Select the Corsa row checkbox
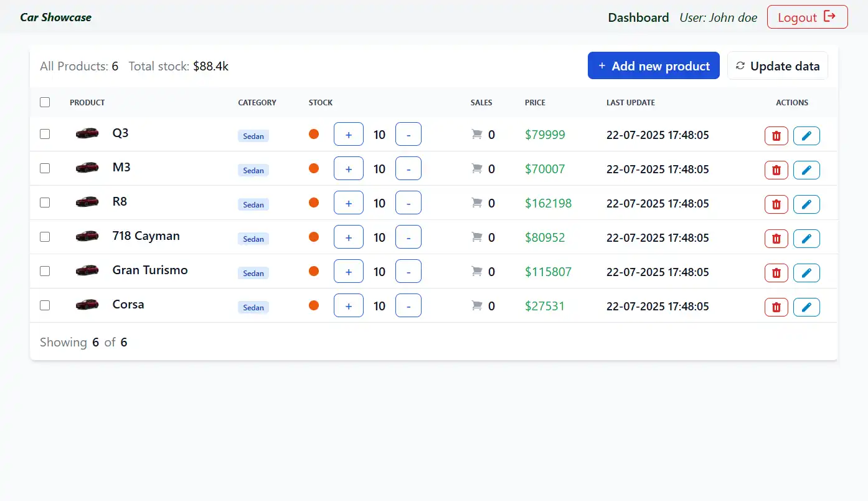868x501 pixels. click(x=44, y=305)
